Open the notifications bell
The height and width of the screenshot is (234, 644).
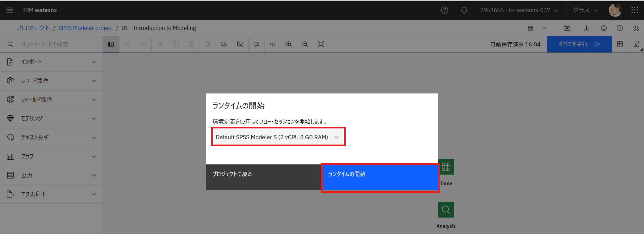click(464, 10)
